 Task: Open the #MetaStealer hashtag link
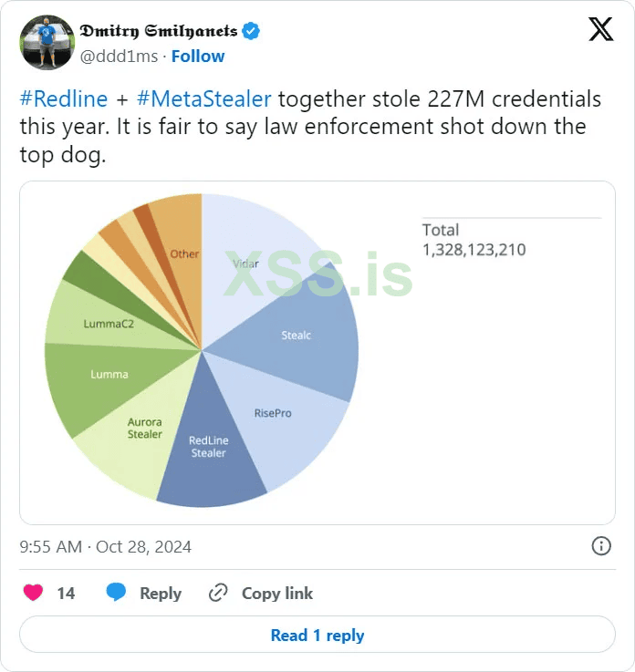203,98
